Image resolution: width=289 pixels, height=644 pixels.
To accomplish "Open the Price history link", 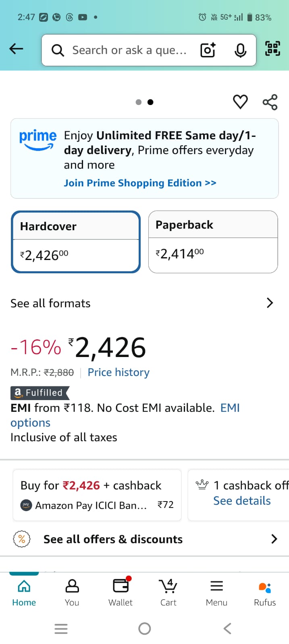I will tap(119, 372).
